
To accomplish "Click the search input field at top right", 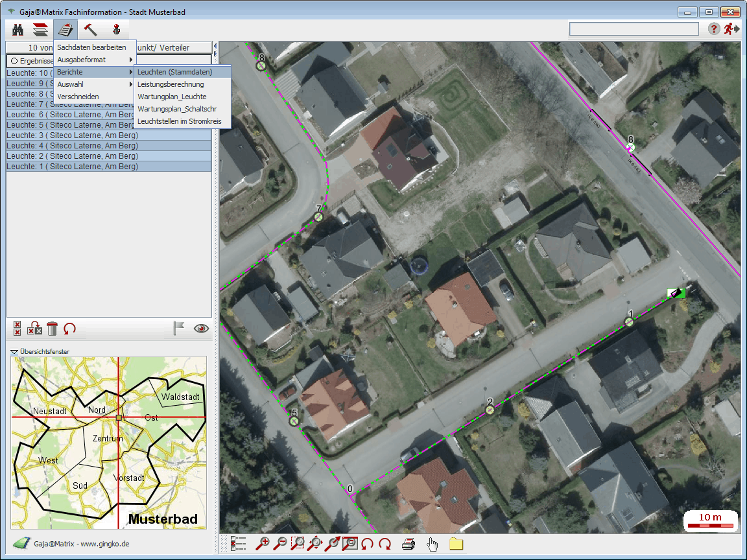I will 634,29.
